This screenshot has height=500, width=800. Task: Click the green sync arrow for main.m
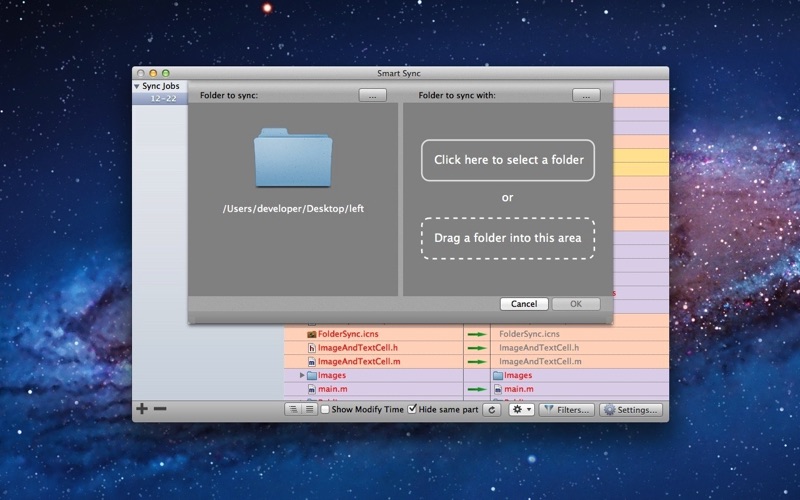pyautogui.click(x=477, y=390)
